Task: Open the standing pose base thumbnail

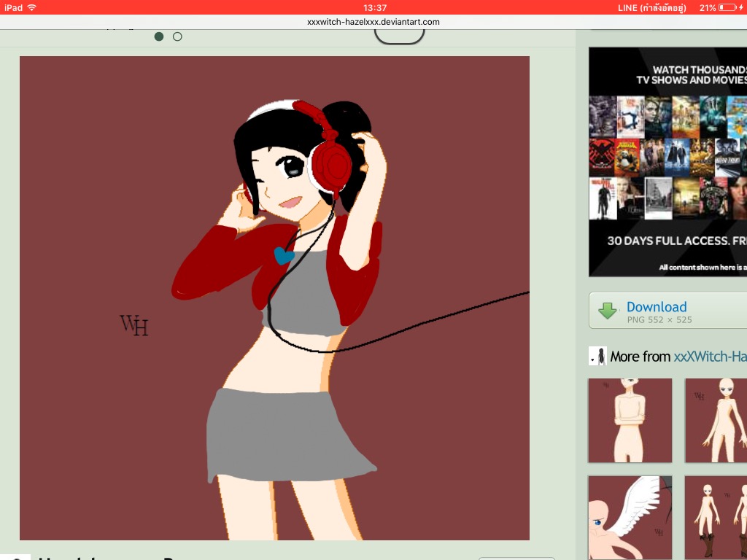Action: pos(716,420)
